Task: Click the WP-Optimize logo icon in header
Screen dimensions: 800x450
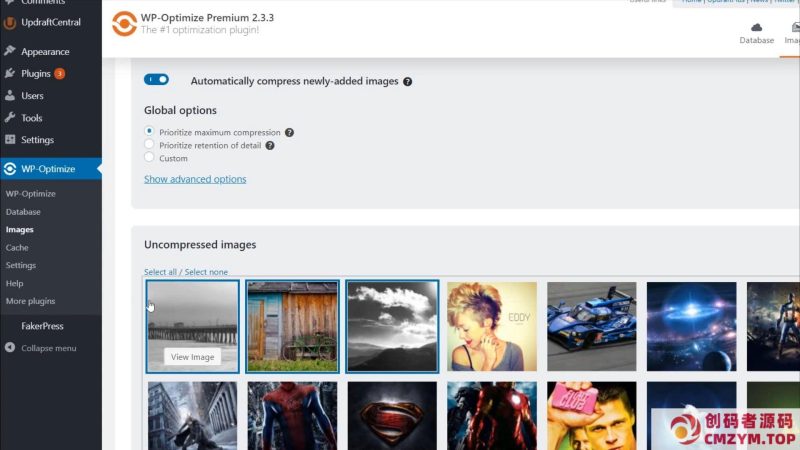Action: 124,23
